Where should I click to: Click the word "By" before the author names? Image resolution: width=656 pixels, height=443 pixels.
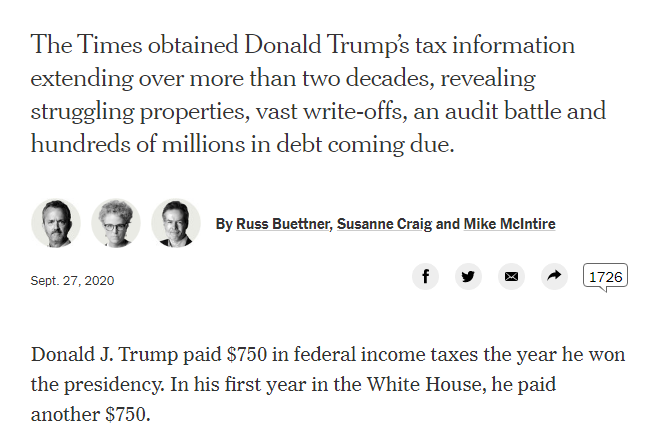[x=224, y=224]
